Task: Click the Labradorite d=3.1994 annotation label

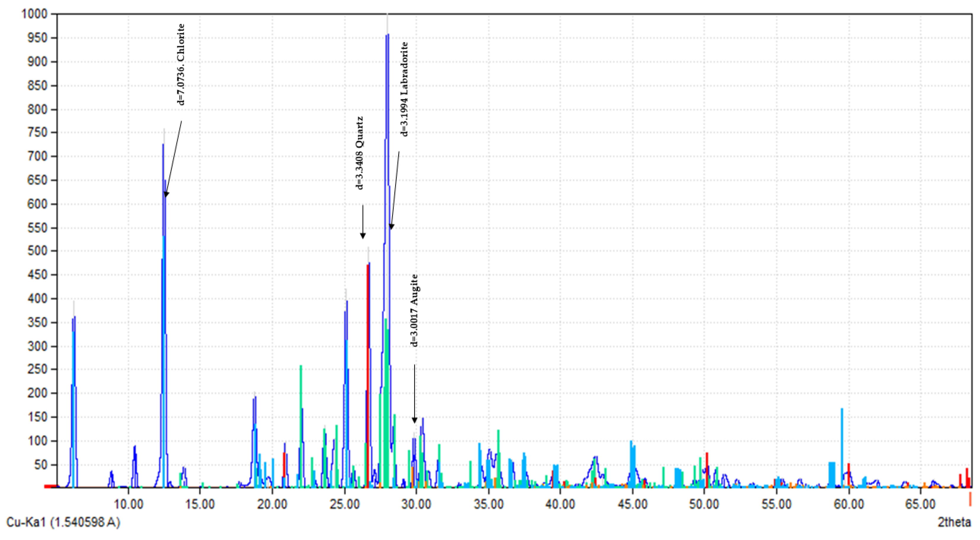Action: coord(404,89)
